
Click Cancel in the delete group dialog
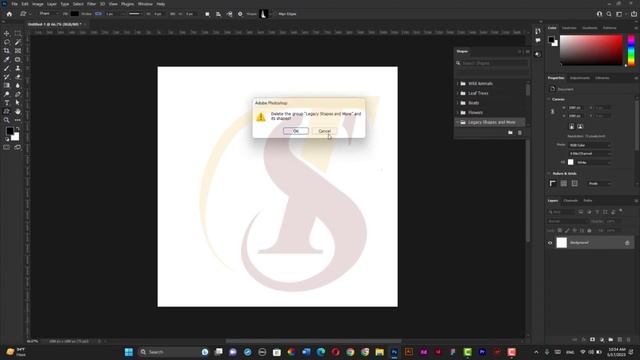pyautogui.click(x=324, y=131)
